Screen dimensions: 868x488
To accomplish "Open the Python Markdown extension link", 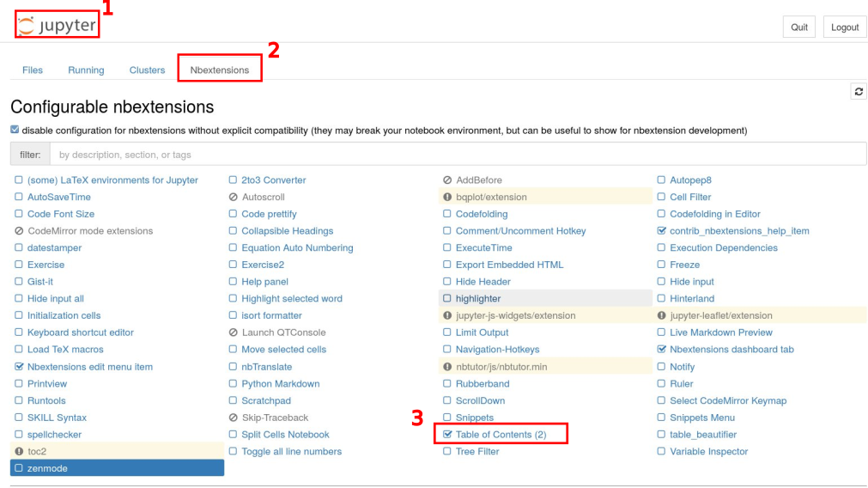I will 280,384.
